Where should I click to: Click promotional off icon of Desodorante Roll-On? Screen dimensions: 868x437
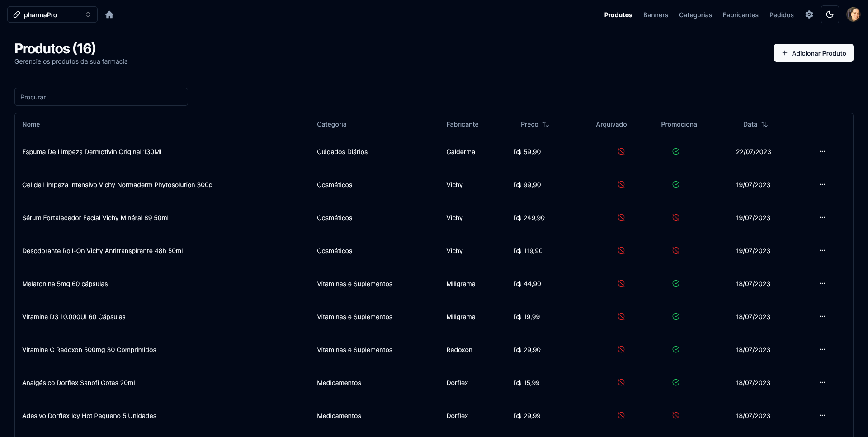coord(676,250)
